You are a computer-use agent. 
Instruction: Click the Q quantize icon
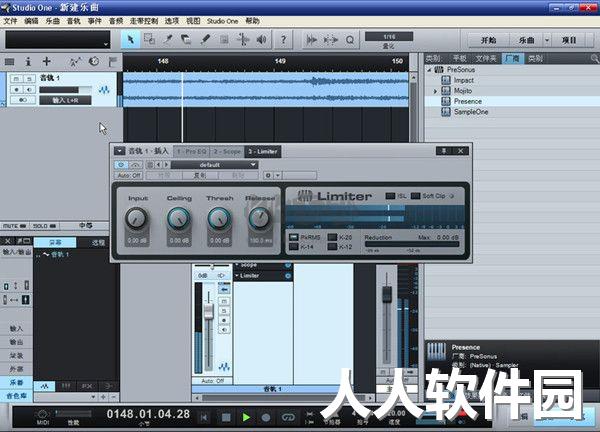pos(349,40)
